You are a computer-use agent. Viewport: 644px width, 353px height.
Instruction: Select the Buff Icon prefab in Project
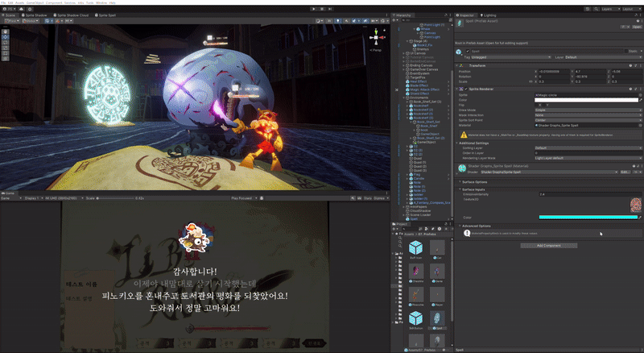(x=415, y=248)
